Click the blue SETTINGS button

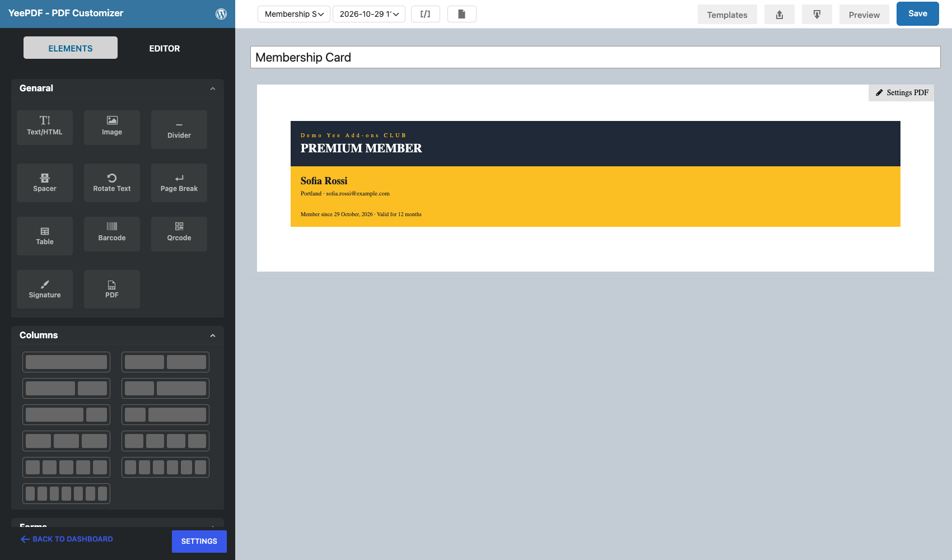coord(199,542)
